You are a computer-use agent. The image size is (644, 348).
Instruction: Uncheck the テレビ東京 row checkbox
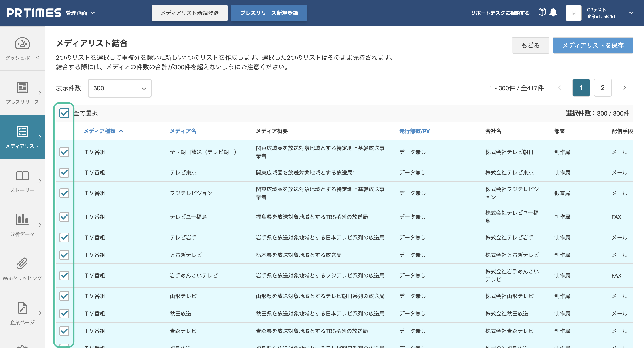point(64,172)
